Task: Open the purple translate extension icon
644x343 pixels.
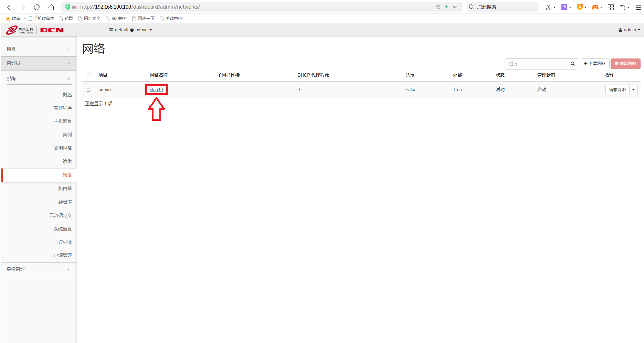Action: click(564, 7)
